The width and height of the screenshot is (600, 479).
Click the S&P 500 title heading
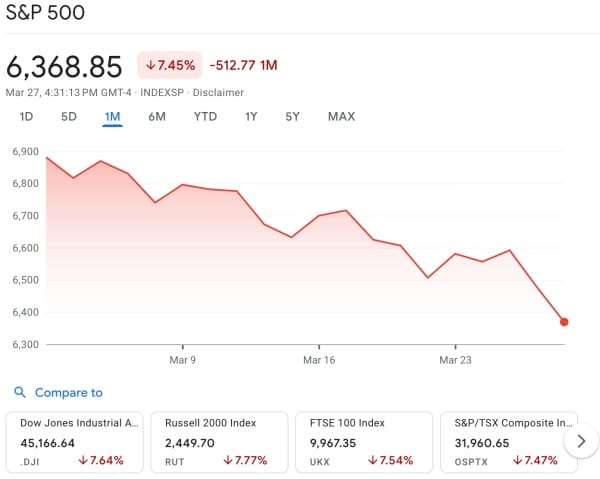pyautogui.click(x=45, y=14)
